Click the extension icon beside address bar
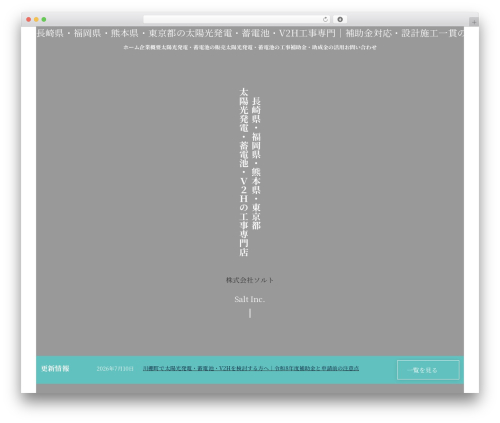500x423 pixels. (340, 19)
